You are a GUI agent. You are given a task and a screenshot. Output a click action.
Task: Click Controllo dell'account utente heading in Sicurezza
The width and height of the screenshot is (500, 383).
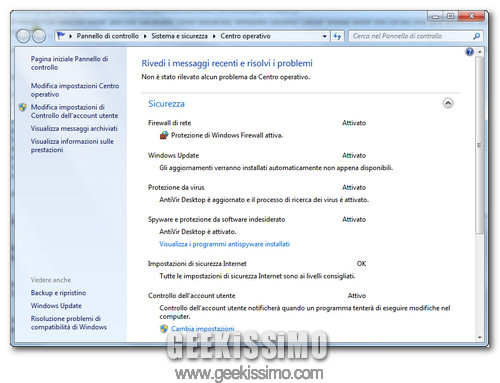[192, 296]
